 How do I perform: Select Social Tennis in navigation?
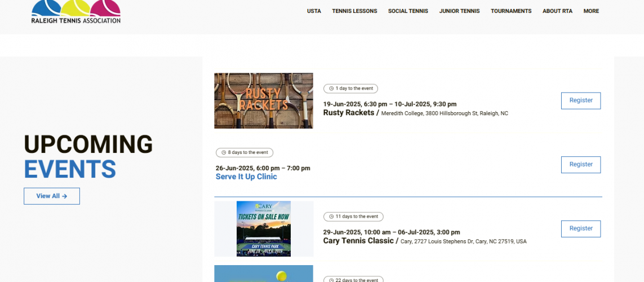(x=408, y=11)
